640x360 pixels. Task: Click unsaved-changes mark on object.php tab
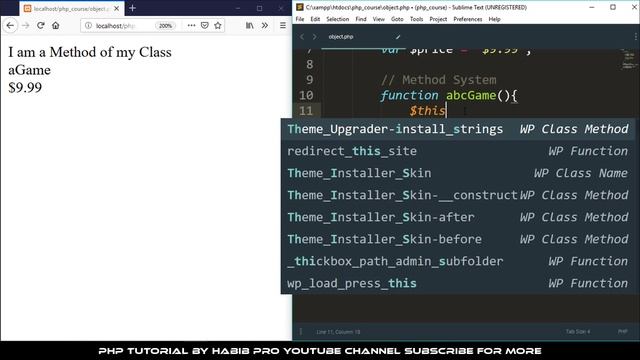point(398,37)
